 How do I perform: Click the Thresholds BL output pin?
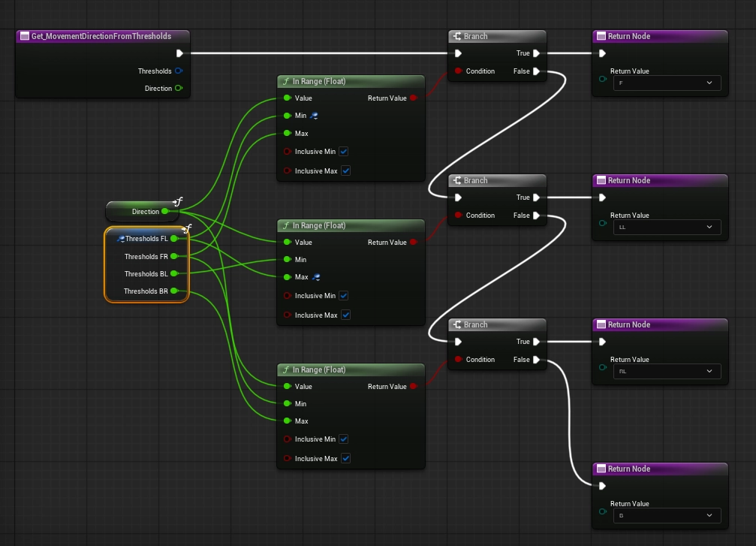click(174, 273)
